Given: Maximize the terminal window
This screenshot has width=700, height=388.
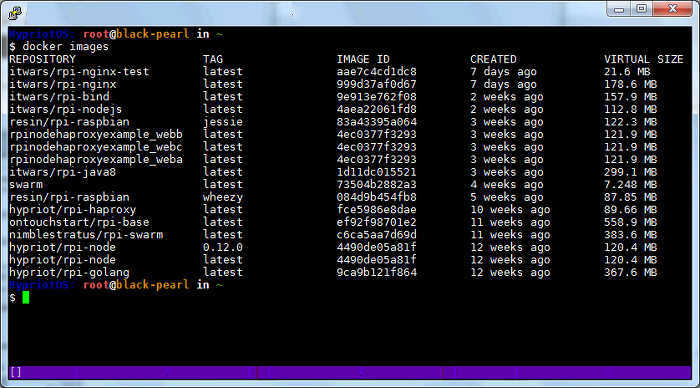Looking at the screenshot, I should coord(641,9).
